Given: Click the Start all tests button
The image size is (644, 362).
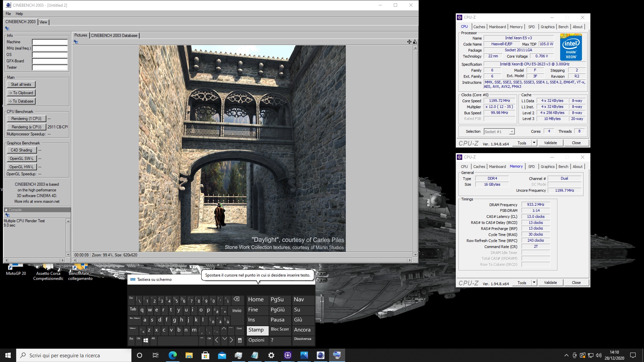Looking at the screenshot, I should coord(21,84).
